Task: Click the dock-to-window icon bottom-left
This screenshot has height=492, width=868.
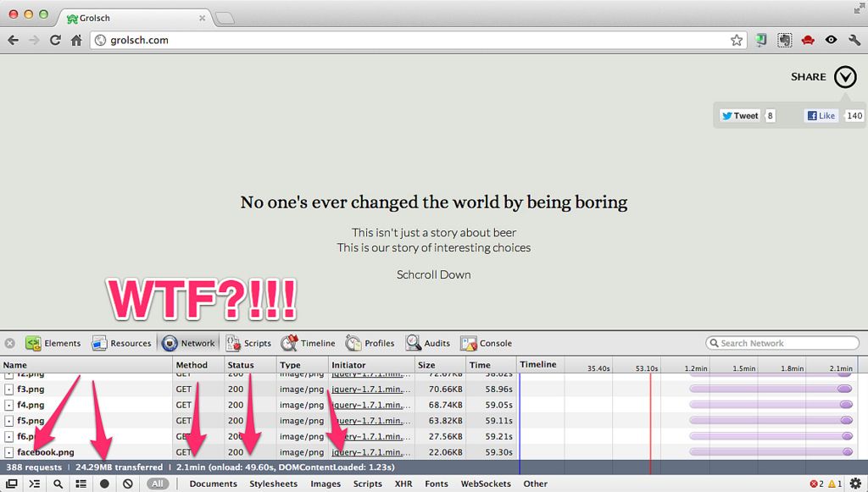Action: tap(12, 484)
